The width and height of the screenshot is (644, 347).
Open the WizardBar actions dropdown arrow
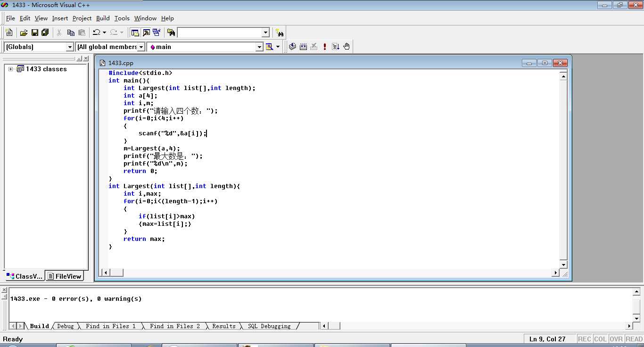[278, 47]
